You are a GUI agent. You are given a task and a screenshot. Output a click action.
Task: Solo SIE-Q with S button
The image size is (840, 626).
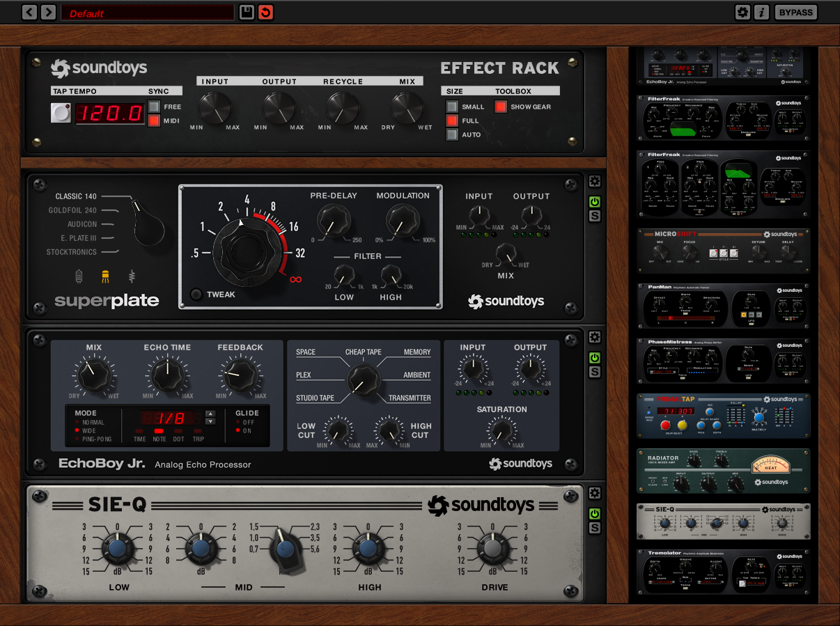point(594,528)
